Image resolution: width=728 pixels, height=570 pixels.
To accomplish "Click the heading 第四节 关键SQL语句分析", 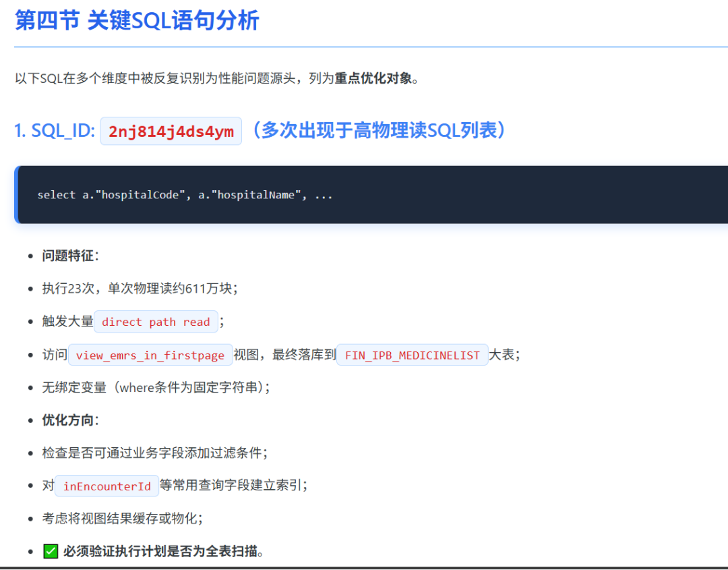I will click(137, 21).
